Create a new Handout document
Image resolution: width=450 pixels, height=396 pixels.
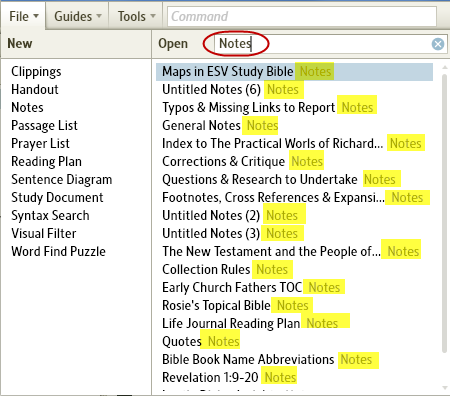coord(35,89)
